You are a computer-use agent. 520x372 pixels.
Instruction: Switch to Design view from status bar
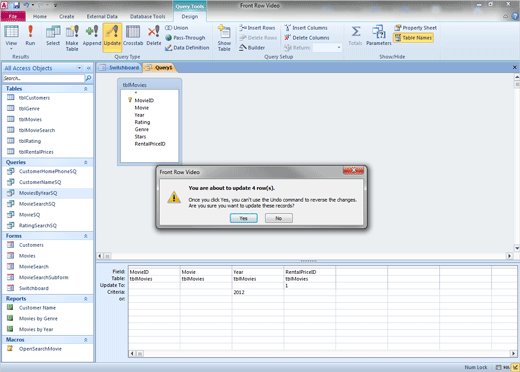tap(515, 367)
